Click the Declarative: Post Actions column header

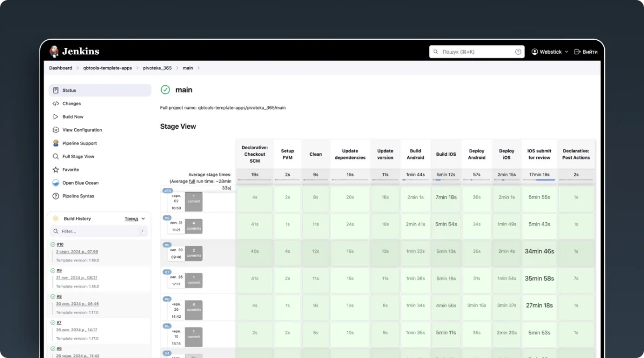(x=576, y=154)
